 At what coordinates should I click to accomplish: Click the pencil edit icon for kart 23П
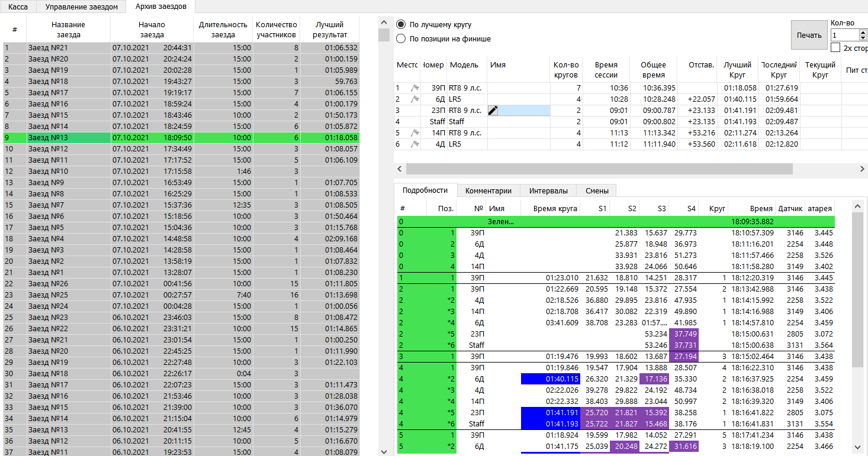coord(493,111)
